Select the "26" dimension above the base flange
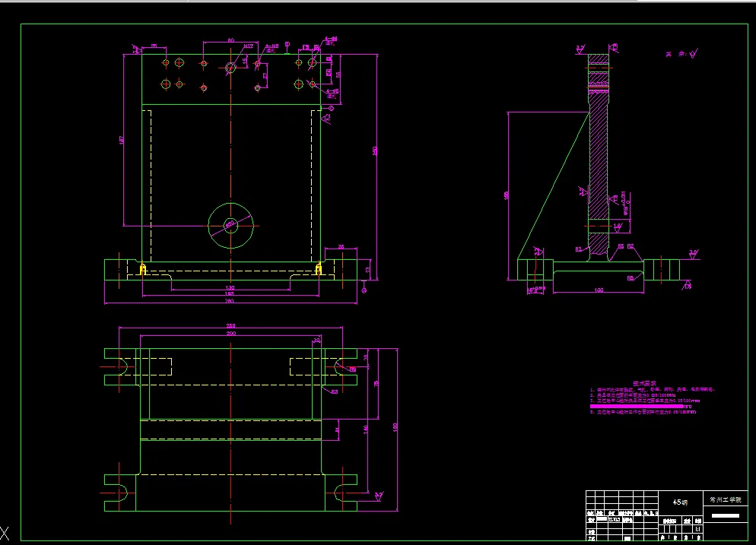The height and width of the screenshot is (545, 756). [x=341, y=247]
